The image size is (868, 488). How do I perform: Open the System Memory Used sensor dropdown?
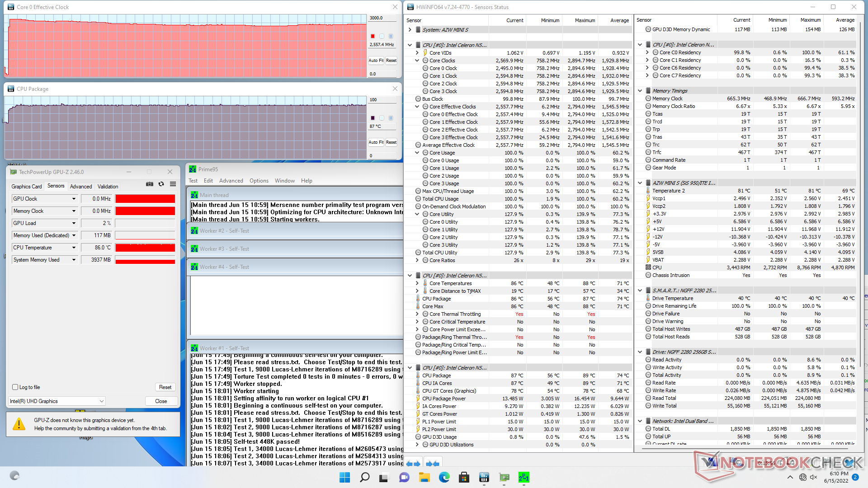click(x=74, y=260)
